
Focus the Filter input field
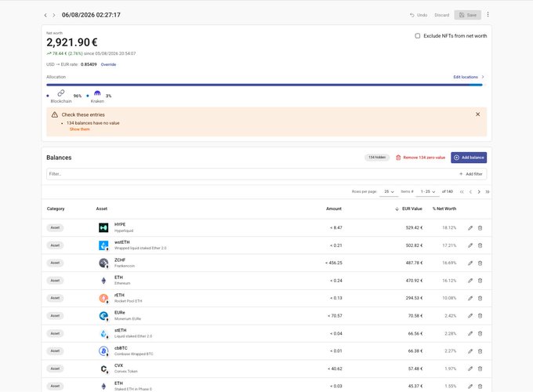pyautogui.click(x=252, y=174)
